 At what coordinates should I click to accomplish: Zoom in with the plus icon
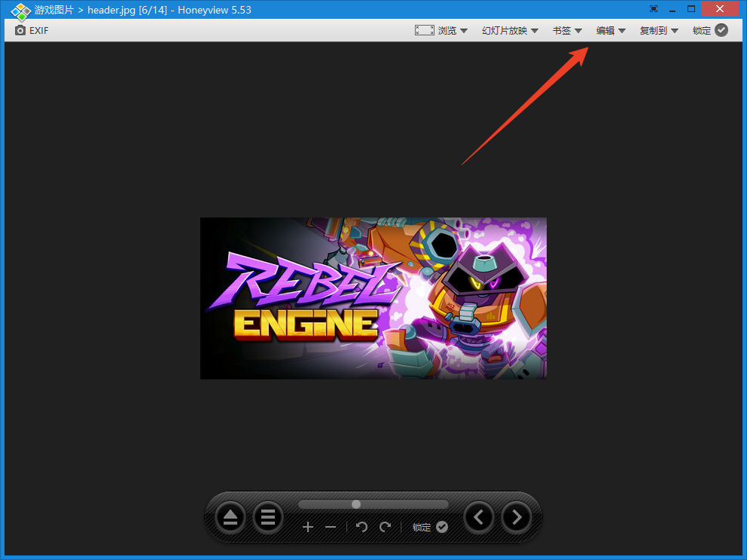click(x=308, y=527)
